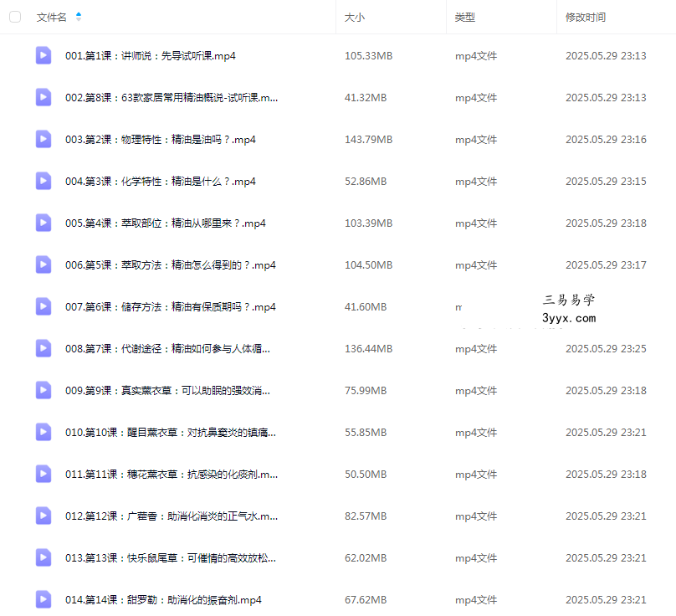Click the video icon for 011.第11课
This screenshot has width=676, height=616.
tap(44, 474)
